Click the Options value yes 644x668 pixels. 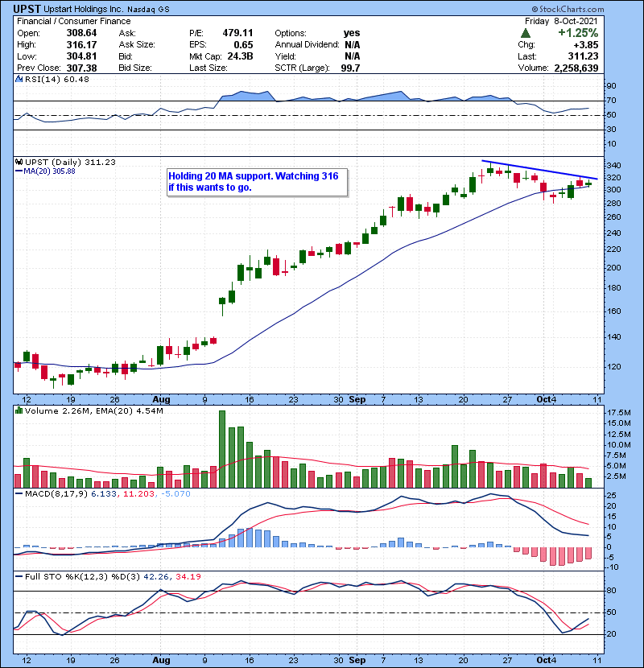point(352,33)
